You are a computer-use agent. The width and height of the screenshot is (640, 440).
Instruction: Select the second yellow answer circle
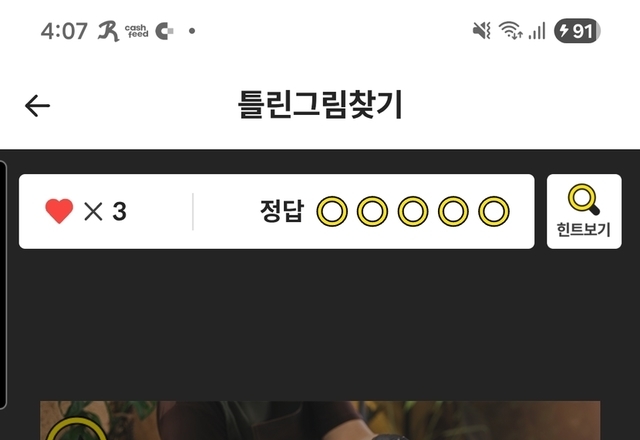click(372, 211)
